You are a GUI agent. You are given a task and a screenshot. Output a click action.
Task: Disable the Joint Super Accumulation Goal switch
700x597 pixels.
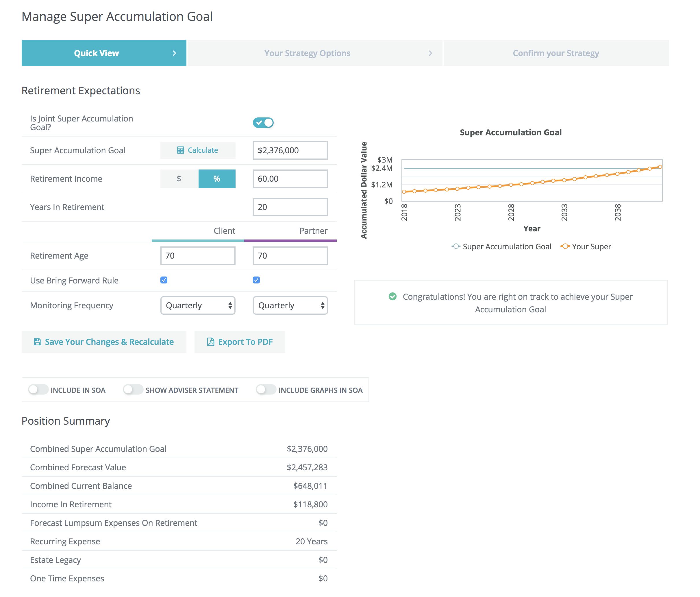click(263, 123)
